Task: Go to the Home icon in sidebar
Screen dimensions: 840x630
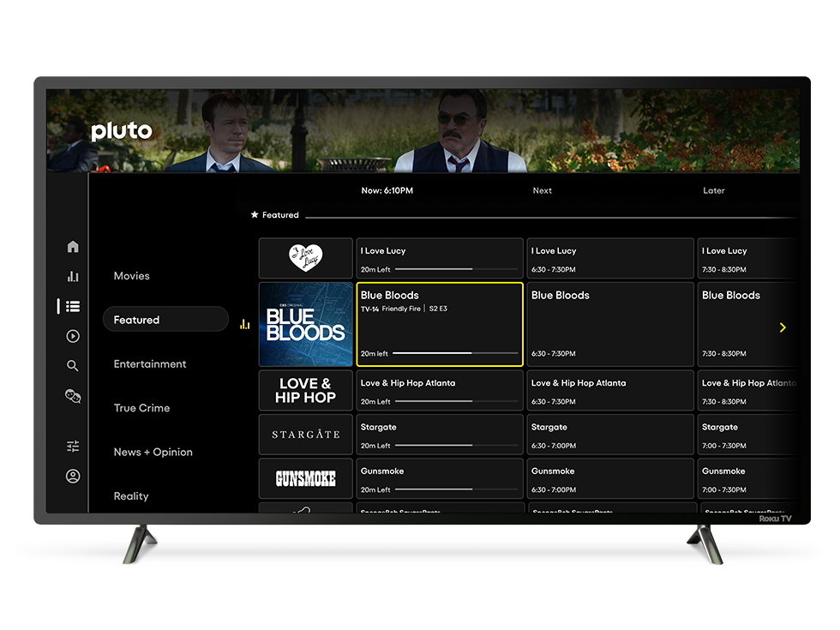Action: 72,246
